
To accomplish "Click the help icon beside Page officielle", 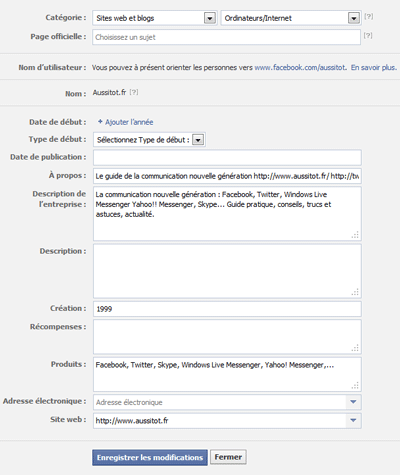I will [x=368, y=35].
